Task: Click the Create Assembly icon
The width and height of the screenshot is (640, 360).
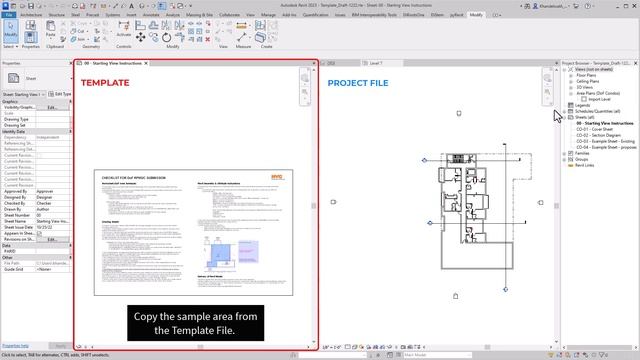Action: 260,25
